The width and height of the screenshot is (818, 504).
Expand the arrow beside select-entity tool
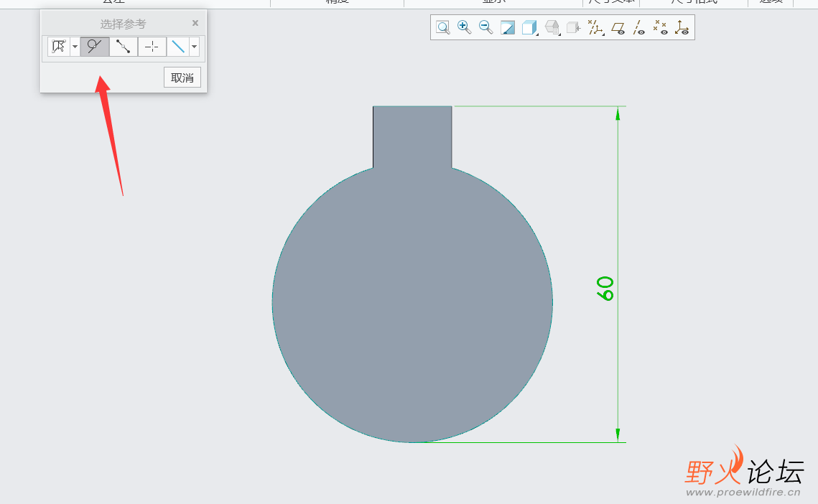[75, 47]
